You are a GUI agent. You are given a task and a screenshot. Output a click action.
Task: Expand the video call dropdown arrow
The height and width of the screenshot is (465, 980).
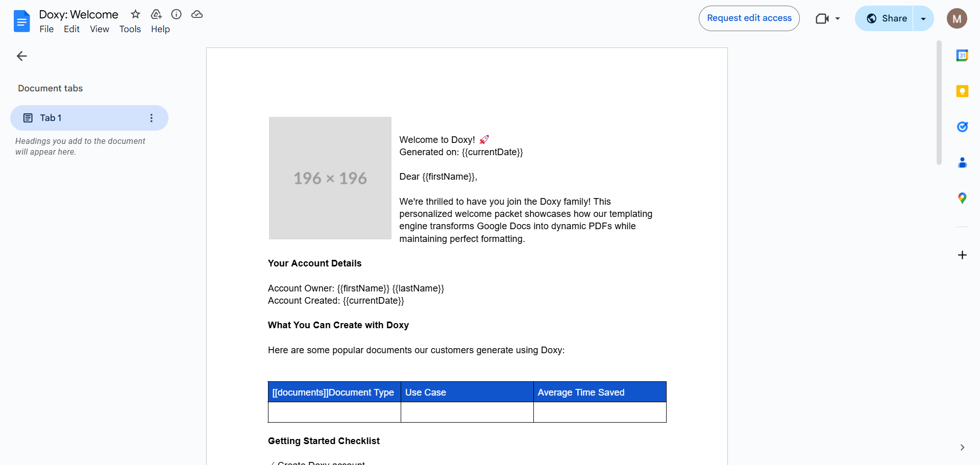[838, 18]
